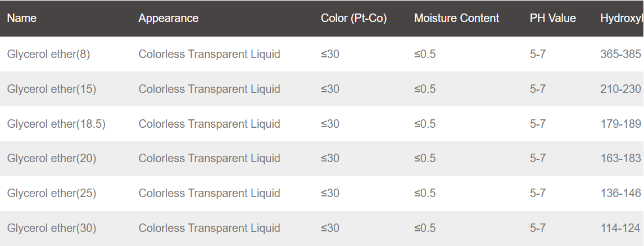Click PH value of Glycerol ether(8)
The image size is (644, 246).
[x=538, y=54]
